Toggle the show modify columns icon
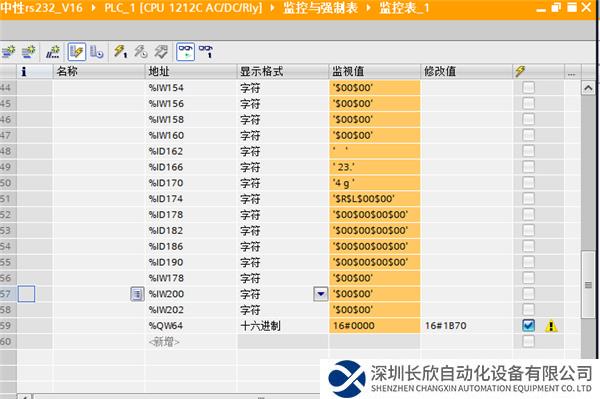Viewport: 600px width, 399px height. pos(76,52)
